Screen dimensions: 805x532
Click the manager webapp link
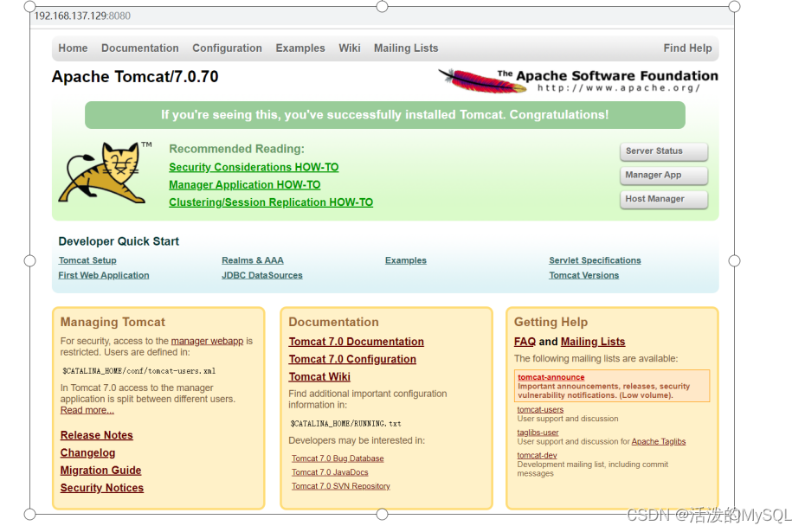[207, 341]
